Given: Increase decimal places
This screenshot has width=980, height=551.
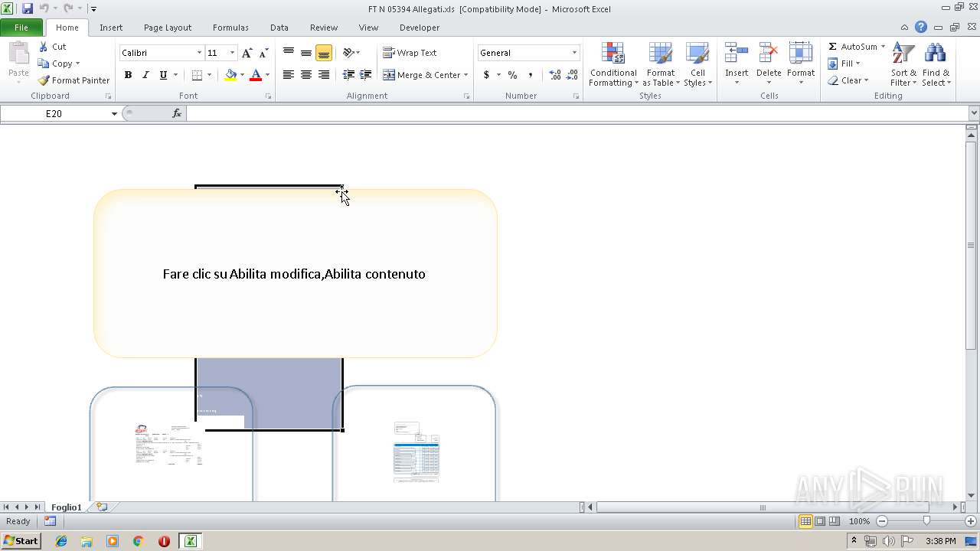Looking at the screenshot, I should [x=555, y=75].
